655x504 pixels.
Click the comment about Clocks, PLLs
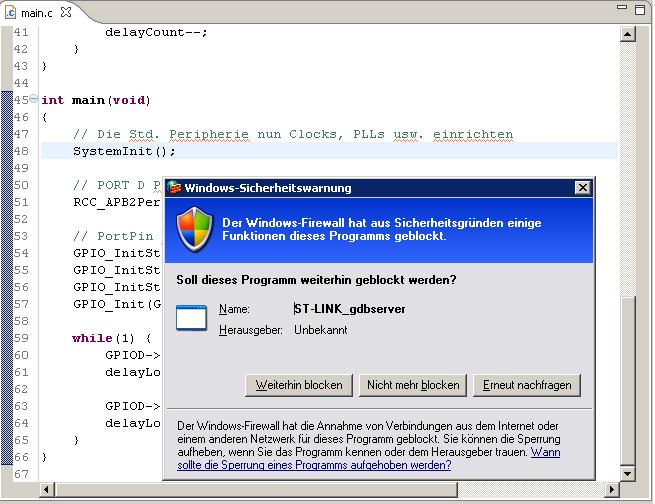pos(293,134)
